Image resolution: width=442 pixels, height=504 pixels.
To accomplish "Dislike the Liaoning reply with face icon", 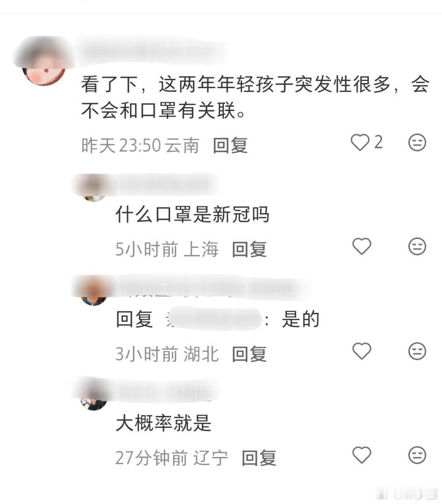I will tap(417, 455).
